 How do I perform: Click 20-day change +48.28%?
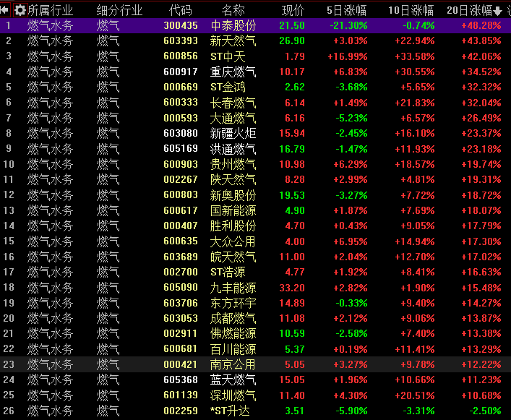tap(481, 25)
